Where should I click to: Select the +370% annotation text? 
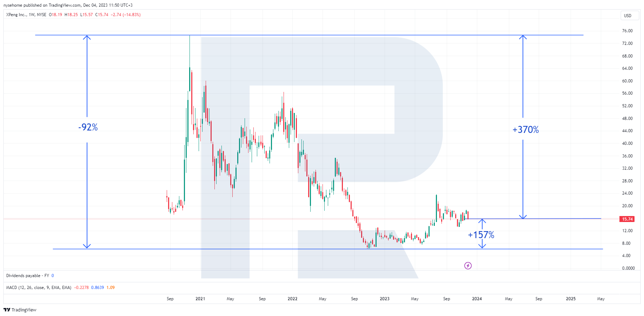tap(525, 130)
